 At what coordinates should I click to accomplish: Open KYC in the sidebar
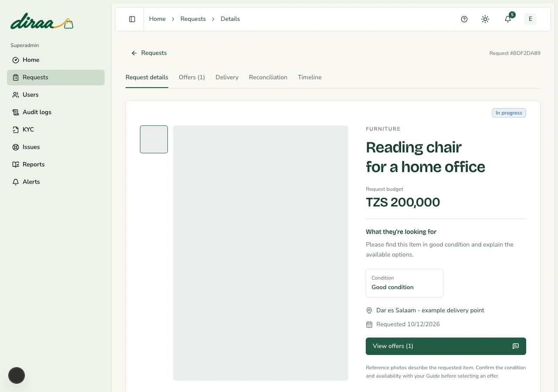56,129
